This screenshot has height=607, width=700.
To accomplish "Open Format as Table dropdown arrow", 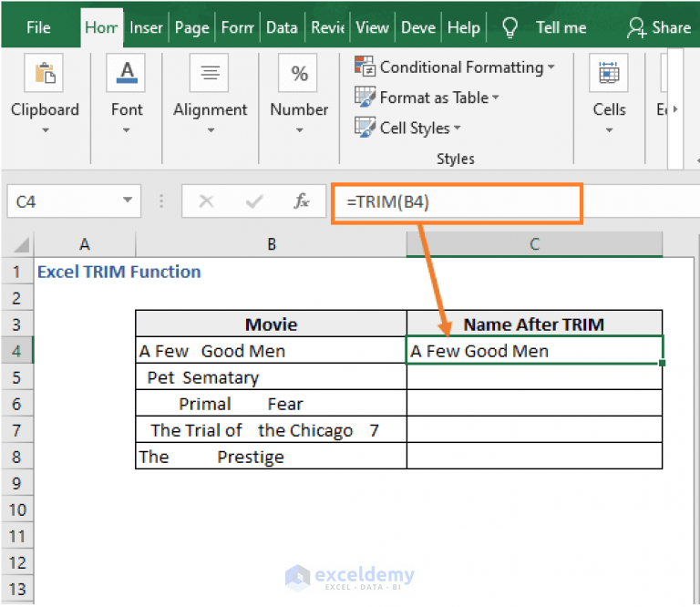I will (496, 98).
